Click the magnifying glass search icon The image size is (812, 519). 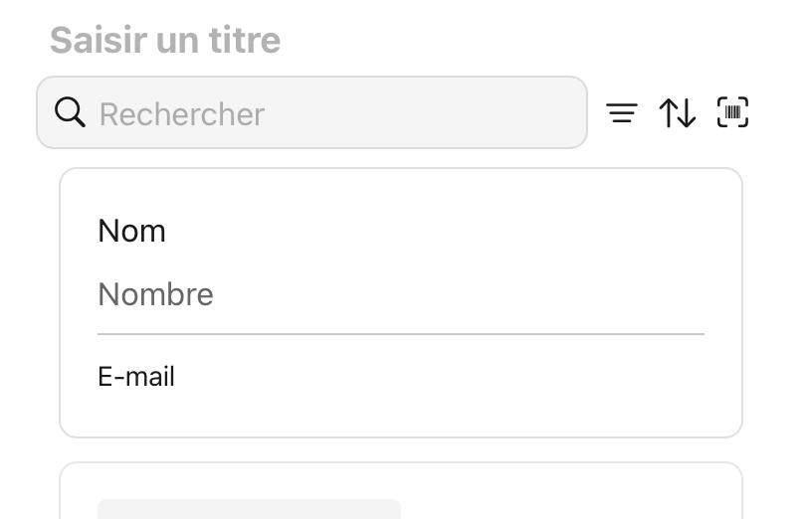click(70, 113)
